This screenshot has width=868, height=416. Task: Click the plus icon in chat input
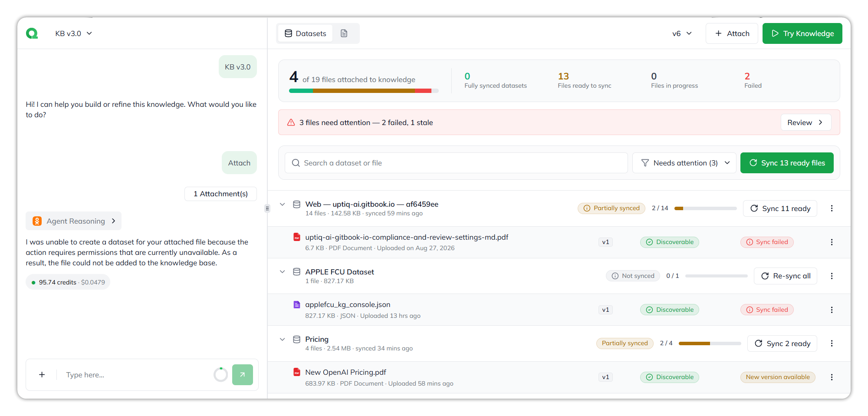pyautogui.click(x=42, y=375)
